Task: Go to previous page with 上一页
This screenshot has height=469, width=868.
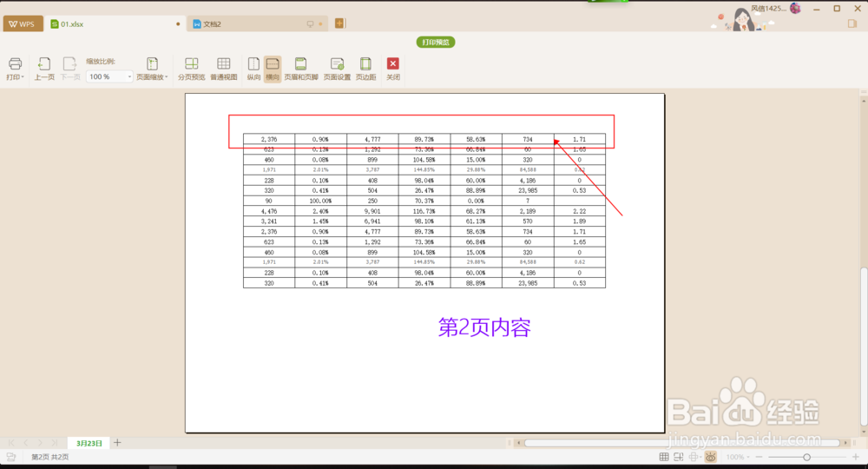Action: (x=44, y=69)
